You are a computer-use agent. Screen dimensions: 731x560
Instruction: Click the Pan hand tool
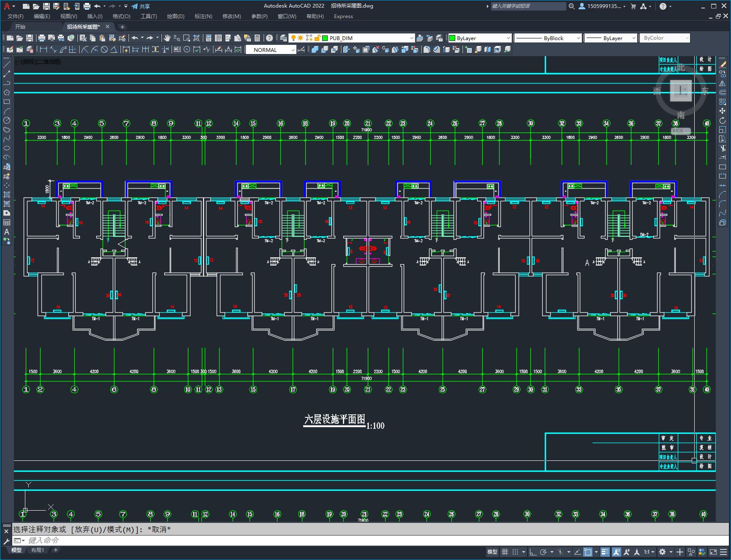(x=167, y=38)
